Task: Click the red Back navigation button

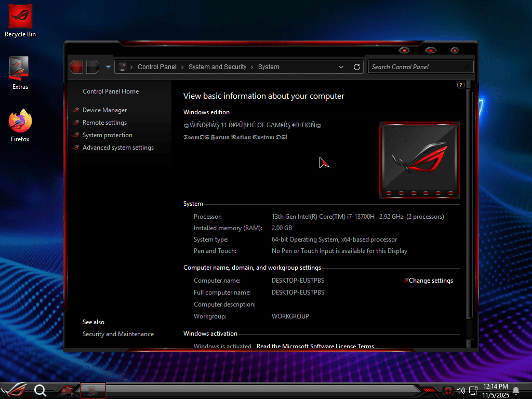Action: [76, 67]
